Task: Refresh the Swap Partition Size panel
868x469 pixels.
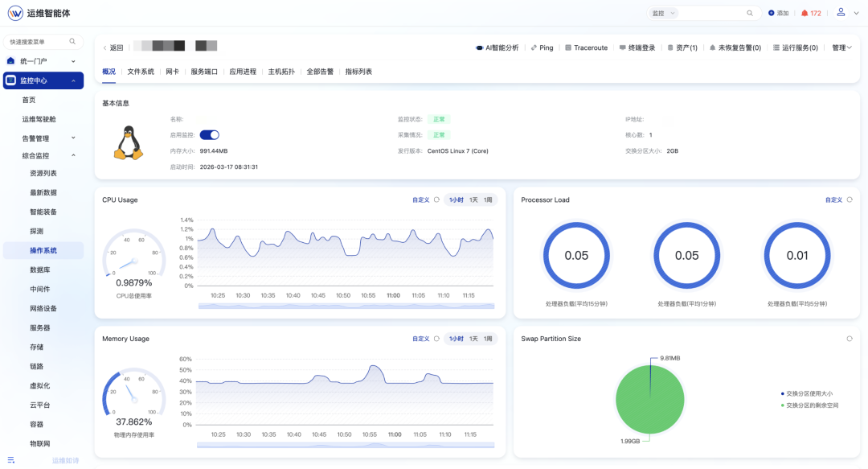Action: 850,339
